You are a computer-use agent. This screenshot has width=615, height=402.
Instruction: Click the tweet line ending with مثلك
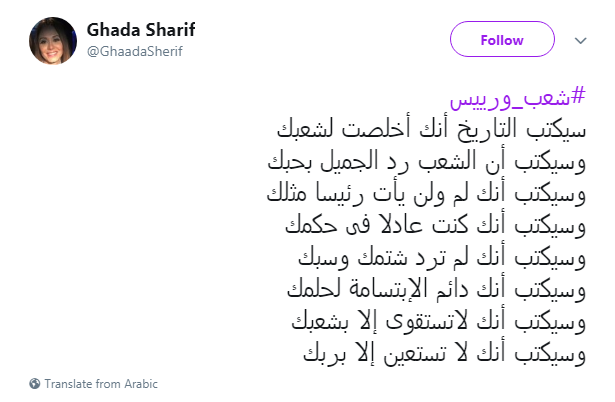[426, 193]
